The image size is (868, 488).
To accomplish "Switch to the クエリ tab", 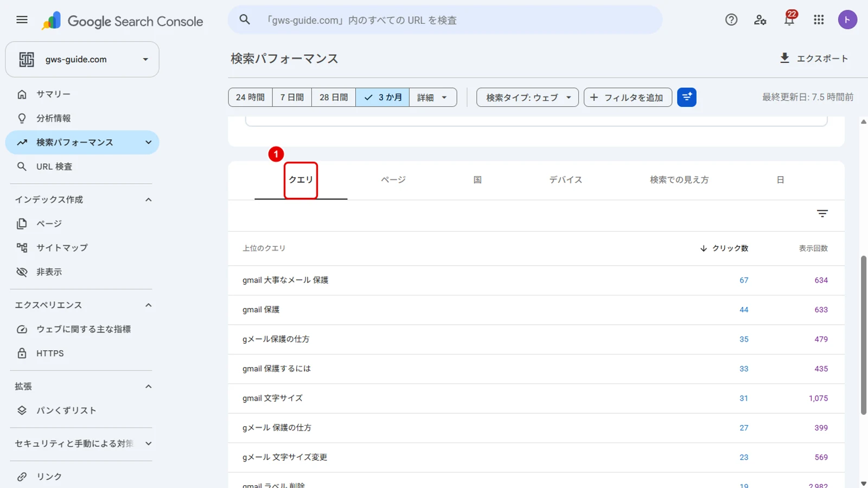I will click(x=301, y=180).
